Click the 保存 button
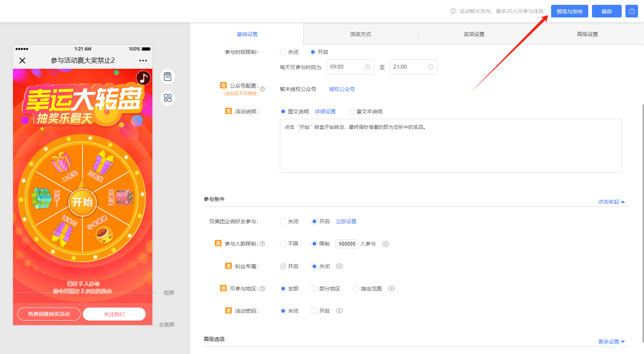This screenshot has width=644, height=354. point(607,11)
